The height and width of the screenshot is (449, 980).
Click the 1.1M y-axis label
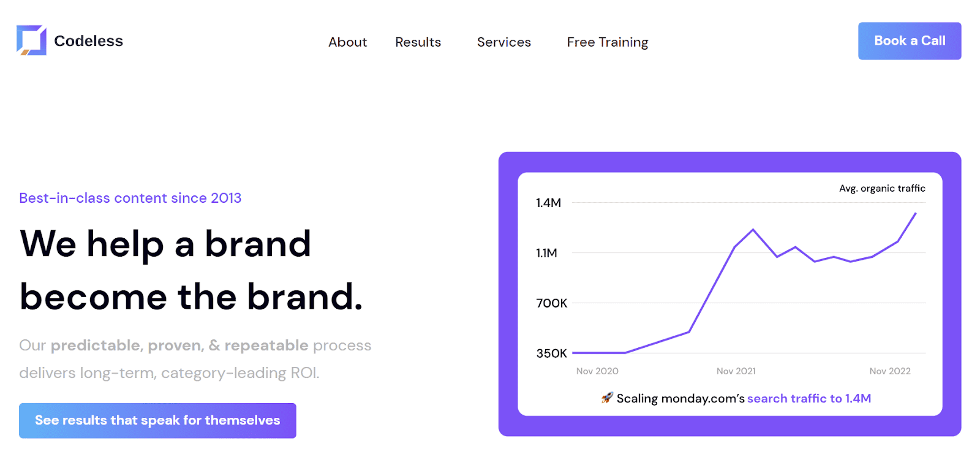click(546, 253)
